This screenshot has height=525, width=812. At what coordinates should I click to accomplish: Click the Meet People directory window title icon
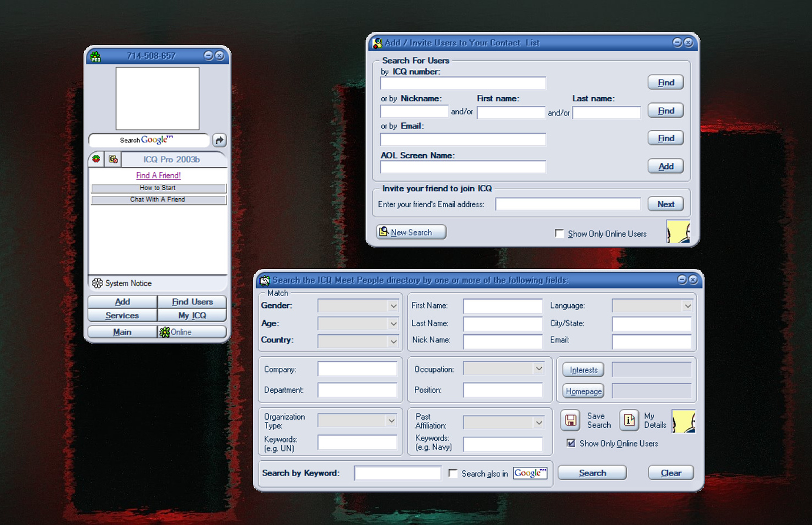[265, 280]
